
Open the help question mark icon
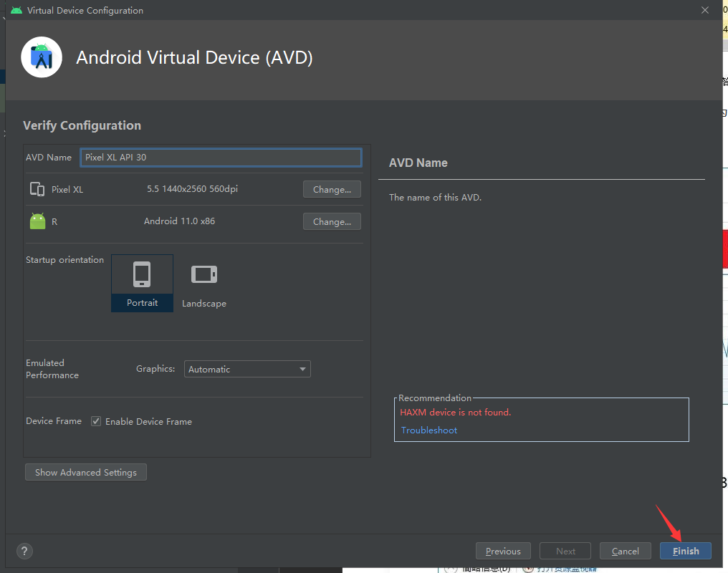(24, 552)
